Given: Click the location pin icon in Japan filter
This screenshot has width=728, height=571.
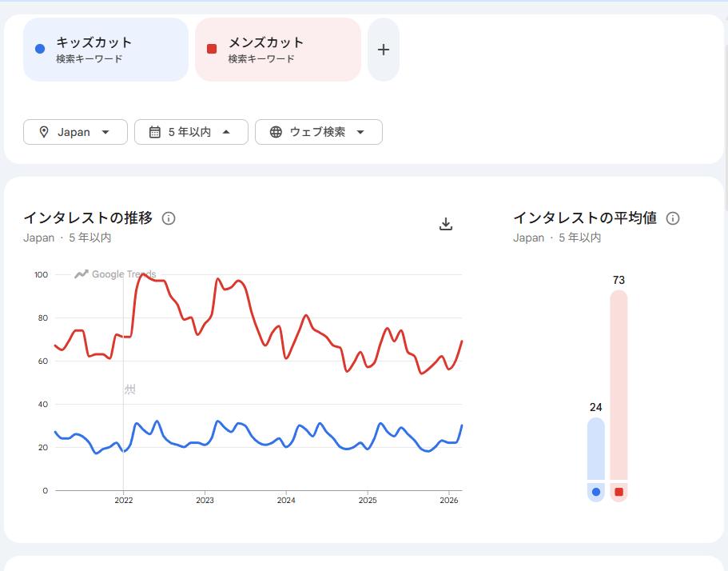Looking at the screenshot, I should [x=43, y=132].
